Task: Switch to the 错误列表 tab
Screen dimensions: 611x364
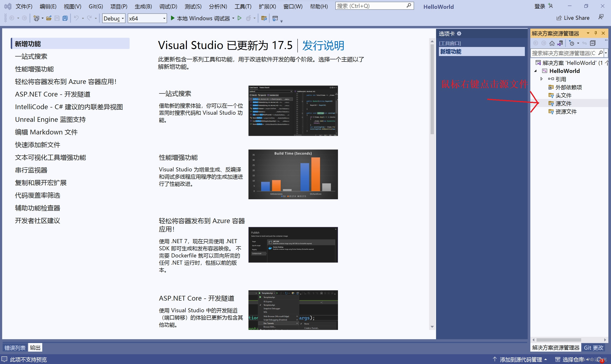Action: pyautogui.click(x=15, y=348)
